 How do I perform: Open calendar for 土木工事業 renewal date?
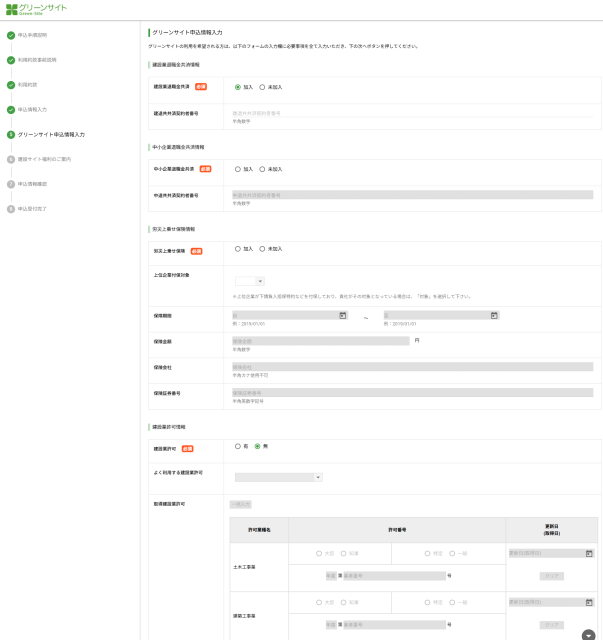pos(589,553)
